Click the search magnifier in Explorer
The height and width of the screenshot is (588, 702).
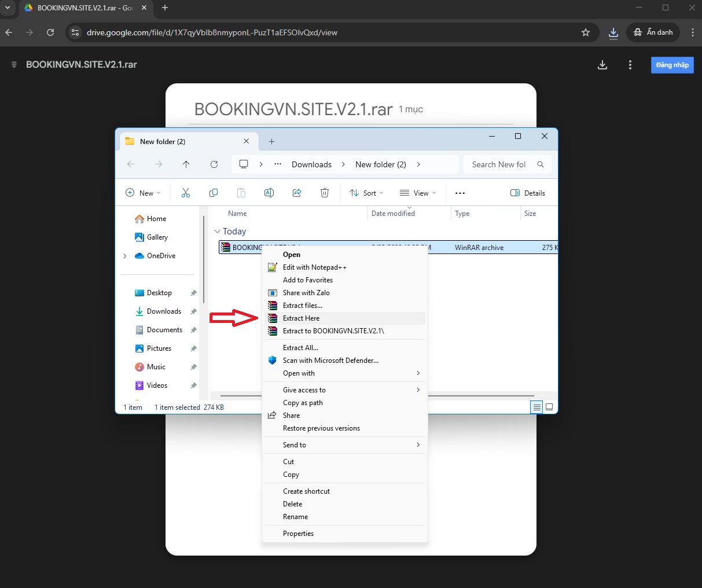coord(541,164)
